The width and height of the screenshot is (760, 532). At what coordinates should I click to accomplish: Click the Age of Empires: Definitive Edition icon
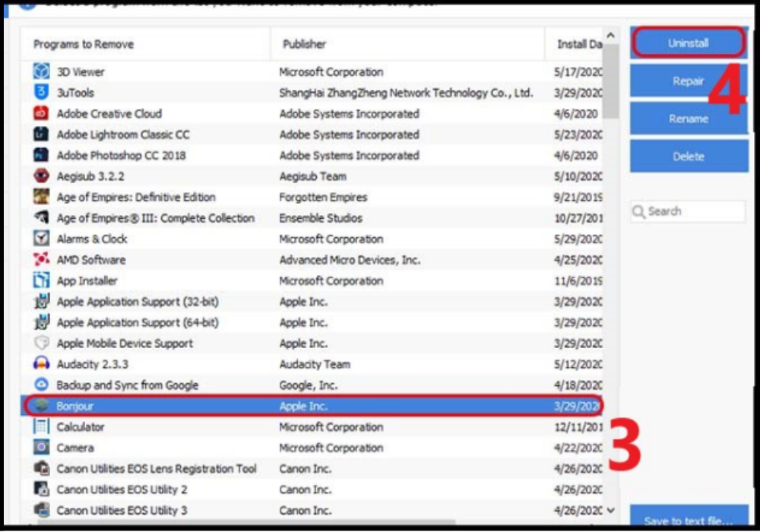[x=41, y=196]
